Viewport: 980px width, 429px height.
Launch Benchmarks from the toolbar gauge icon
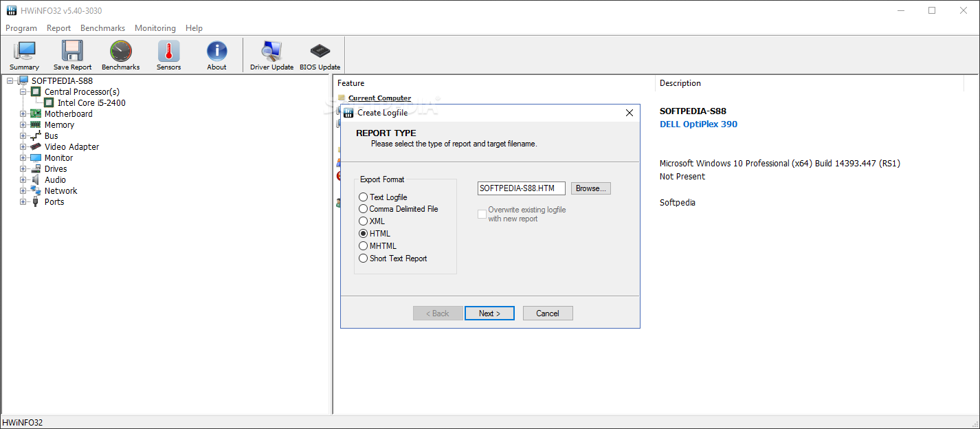coord(121,51)
